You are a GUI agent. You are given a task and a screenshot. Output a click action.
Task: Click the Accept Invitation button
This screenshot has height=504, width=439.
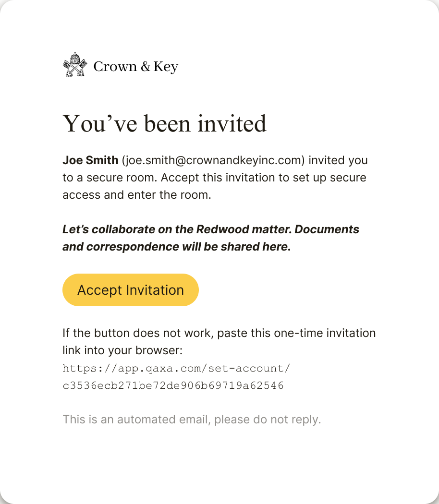[131, 290]
